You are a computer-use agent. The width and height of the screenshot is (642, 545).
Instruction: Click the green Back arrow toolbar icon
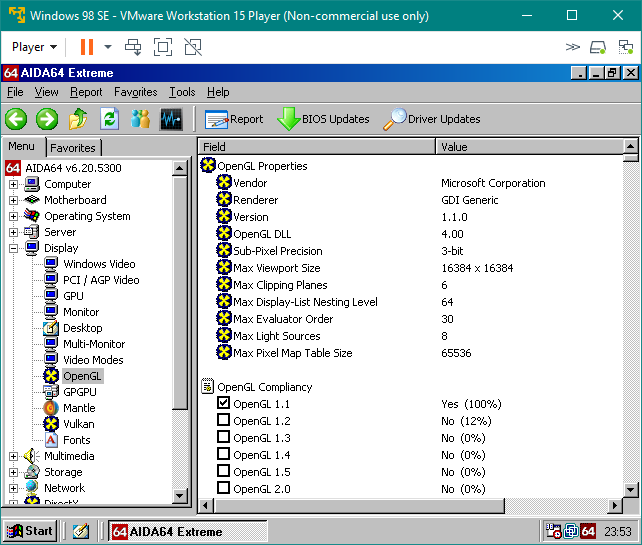pyautogui.click(x=15, y=119)
